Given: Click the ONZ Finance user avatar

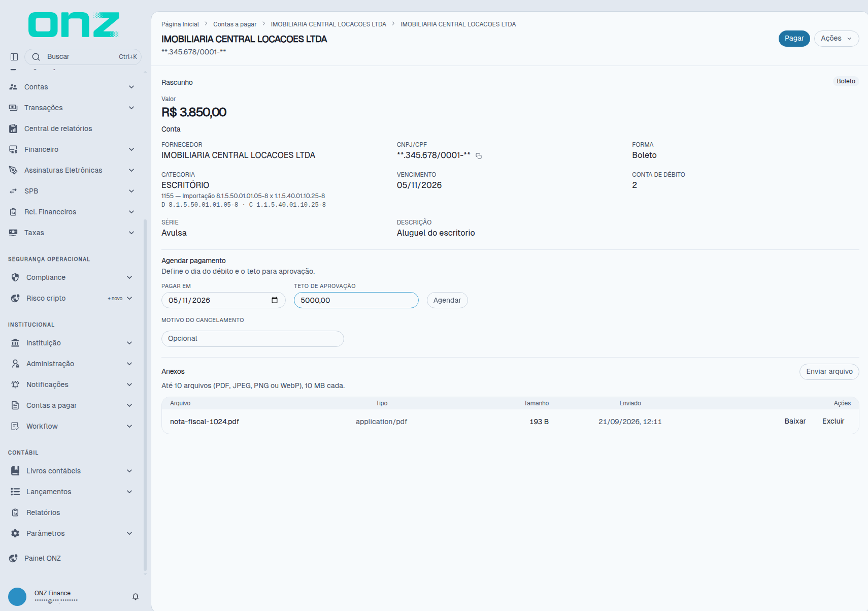Looking at the screenshot, I should 17,597.
